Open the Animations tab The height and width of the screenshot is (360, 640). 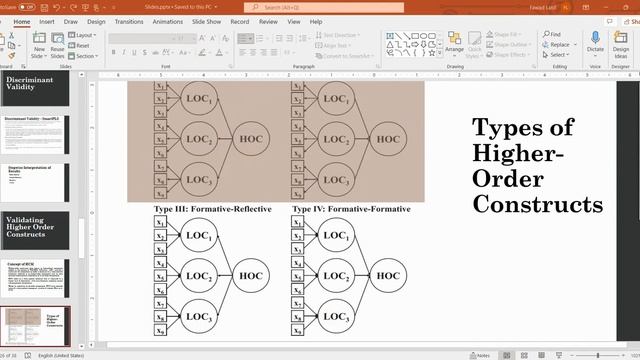pyautogui.click(x=167, y=22)
